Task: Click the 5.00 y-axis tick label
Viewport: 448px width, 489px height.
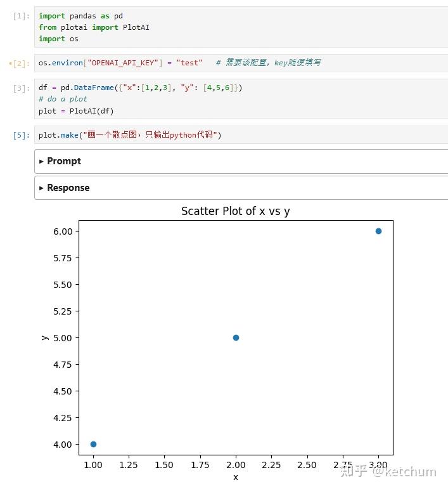Action: 63,338
